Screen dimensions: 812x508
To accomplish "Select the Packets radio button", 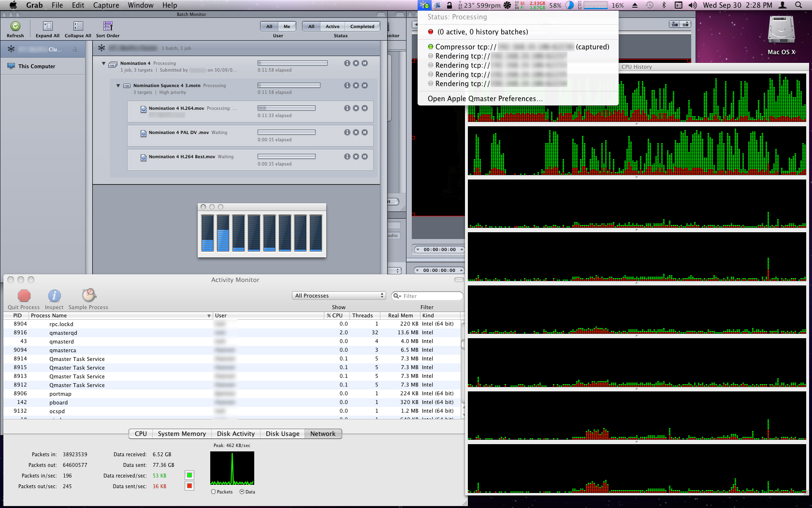I will click(x=213, y=492).
